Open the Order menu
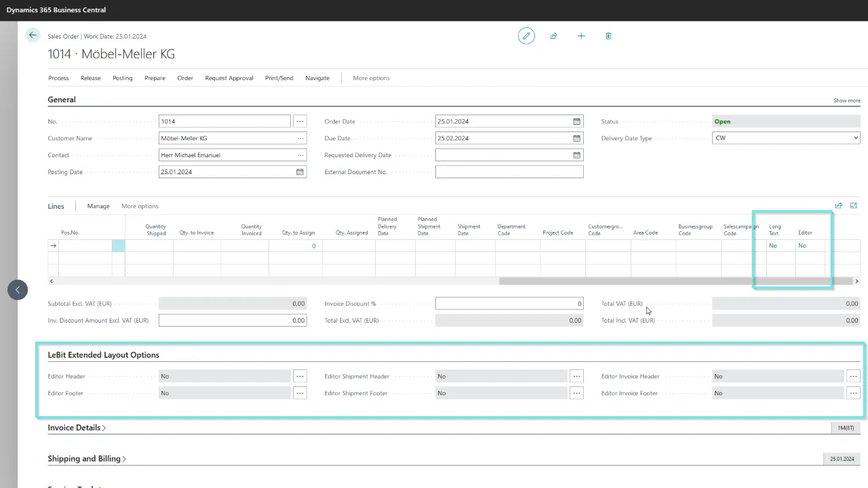The width and height of the screenshot is (868, 488). (x=185, y=78)
